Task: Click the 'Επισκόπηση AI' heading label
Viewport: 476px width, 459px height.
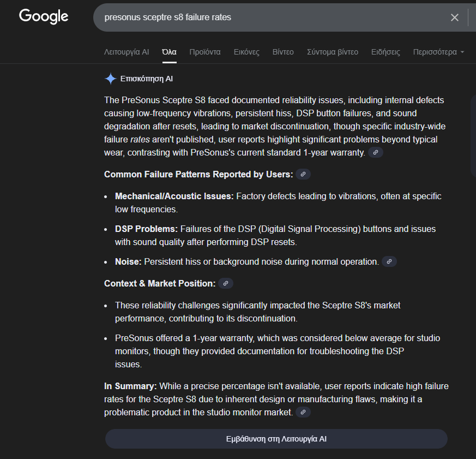Action: point(147,79)
